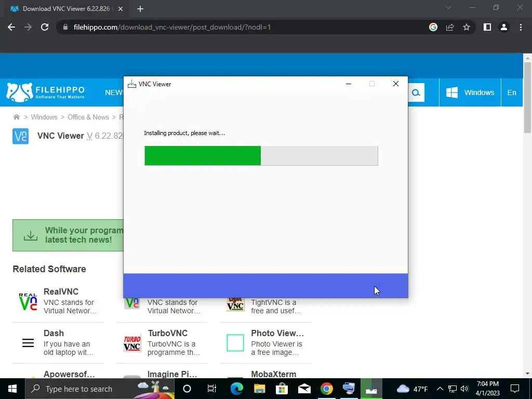
Task: Close the Download VNC Viewer tab
Action: tap(121, 9)
